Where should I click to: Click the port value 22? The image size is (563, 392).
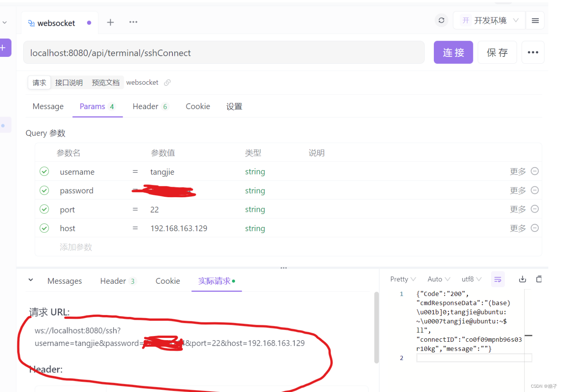point(154,210)
